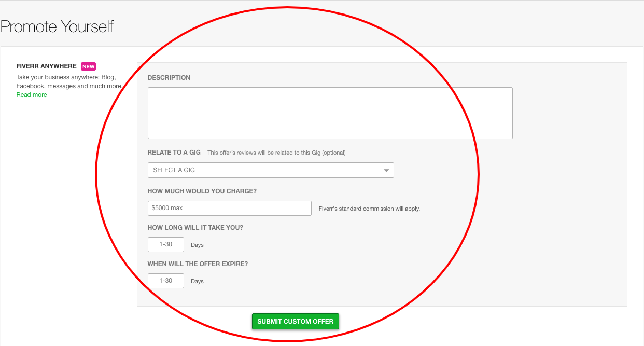Click the NEW badge beside FIVERR ANYWHERE
Viewport: 644px width, 346px height.
88,66
